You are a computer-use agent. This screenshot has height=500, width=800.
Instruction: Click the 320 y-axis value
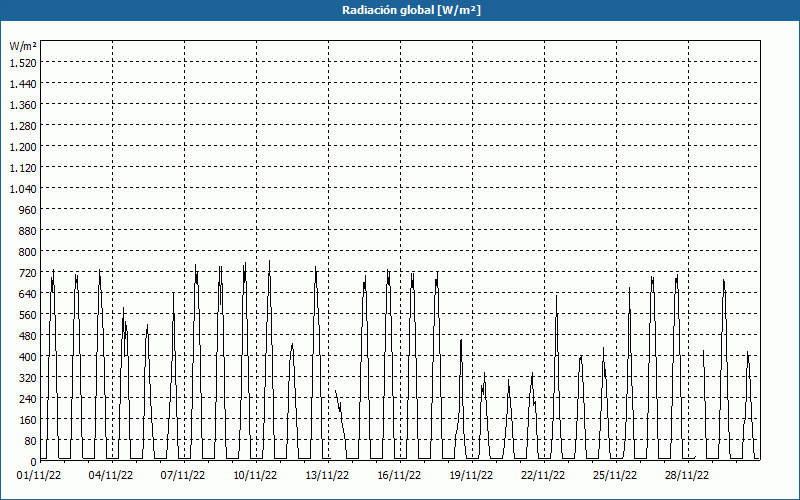[28, 378]
